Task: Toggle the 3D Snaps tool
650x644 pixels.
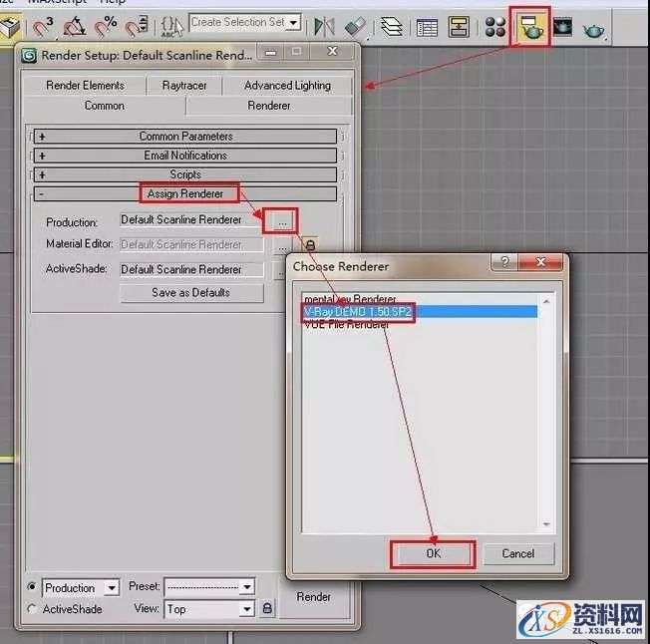Action: pos(43,27)
